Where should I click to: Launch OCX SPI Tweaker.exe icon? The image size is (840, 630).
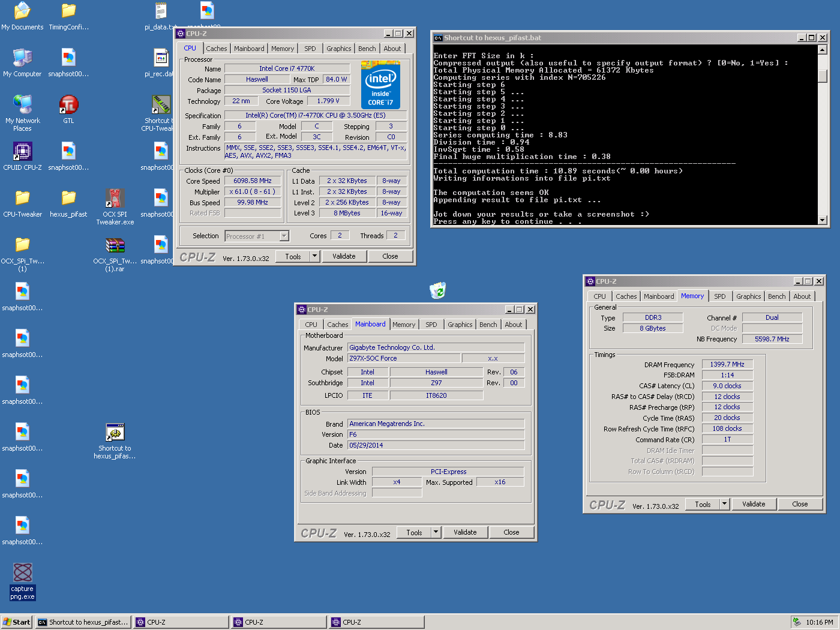pos(115,207)
